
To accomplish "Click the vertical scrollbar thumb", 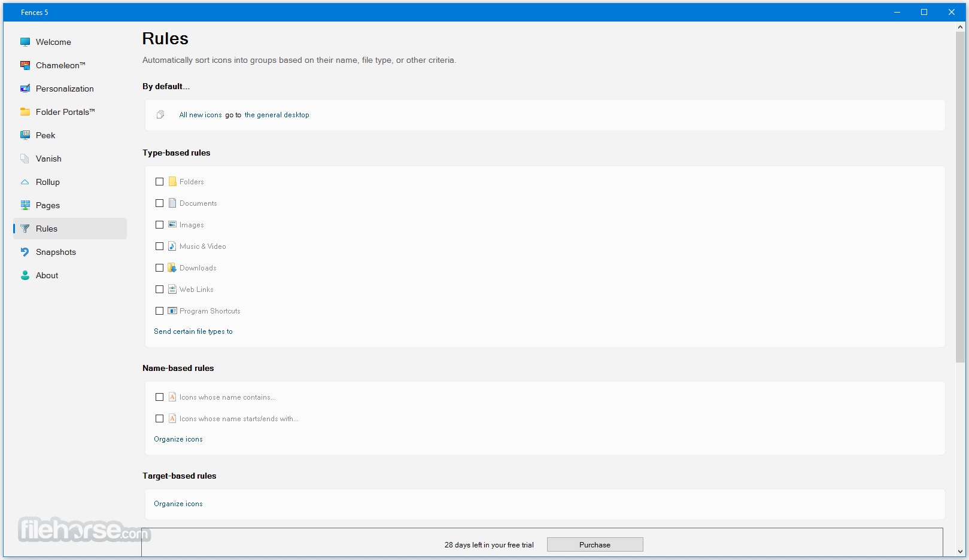I will click(x=961, y=197).
